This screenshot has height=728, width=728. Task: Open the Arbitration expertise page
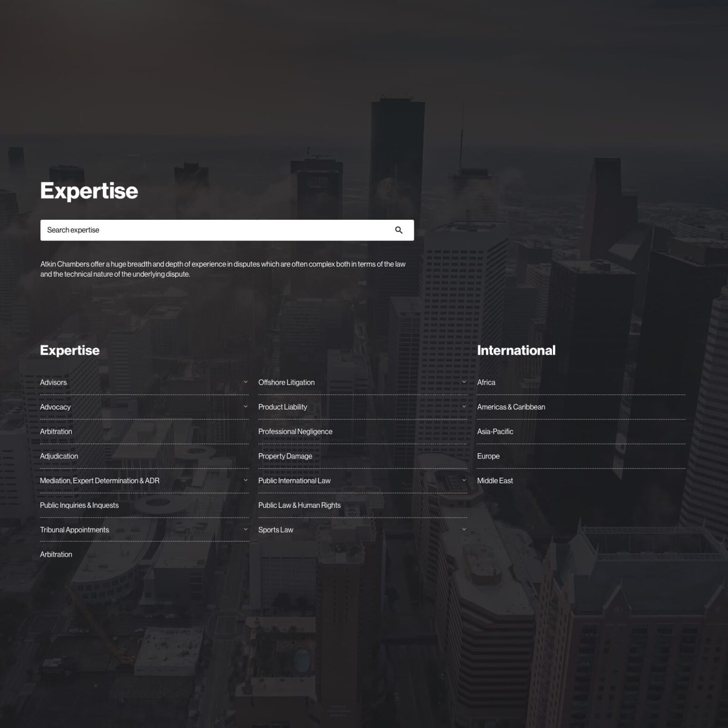click(x=56, y=431)
